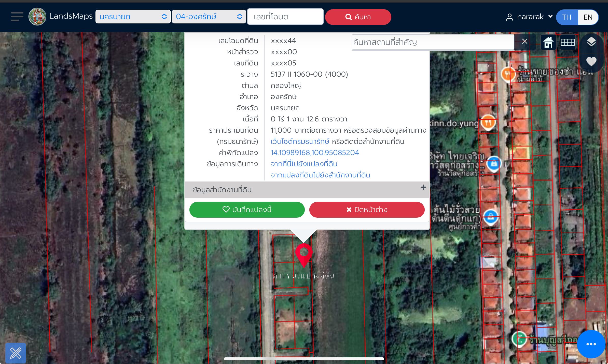Open the nararak user menu

[529, 17]
